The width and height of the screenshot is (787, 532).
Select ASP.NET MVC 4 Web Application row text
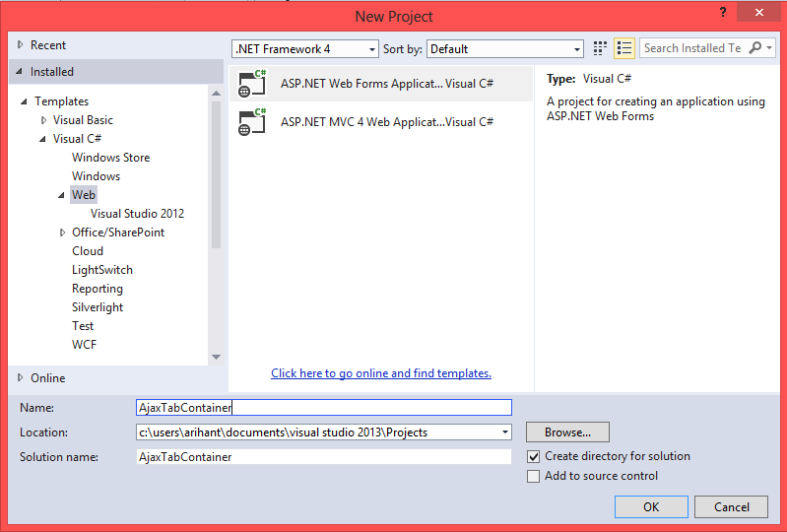[x=387, y=122]
